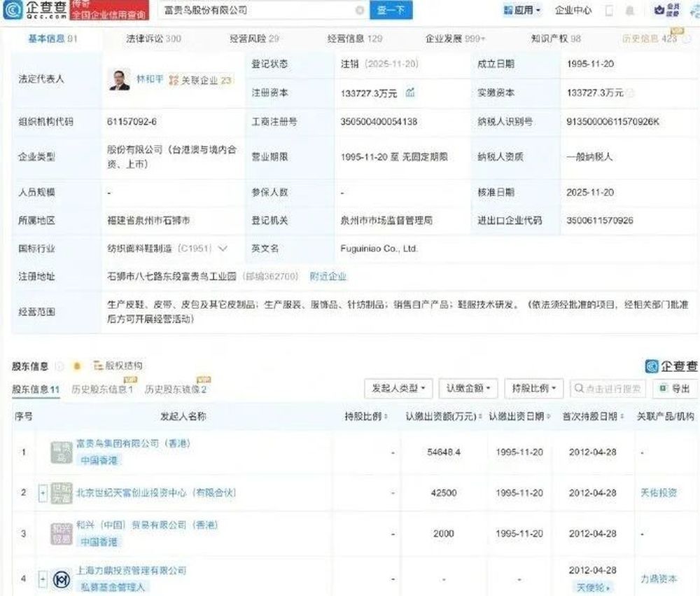Screen dimensions: 700x596
Task: Click the 导出 export button
Action: [x=675, y=387]
